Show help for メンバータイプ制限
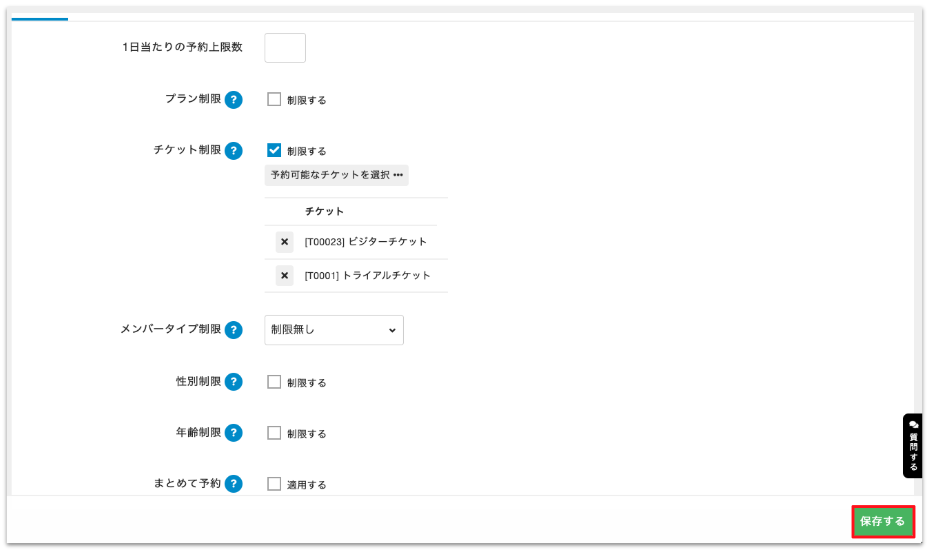Viewport: 929px width, 554px height. tap(233, 329)
